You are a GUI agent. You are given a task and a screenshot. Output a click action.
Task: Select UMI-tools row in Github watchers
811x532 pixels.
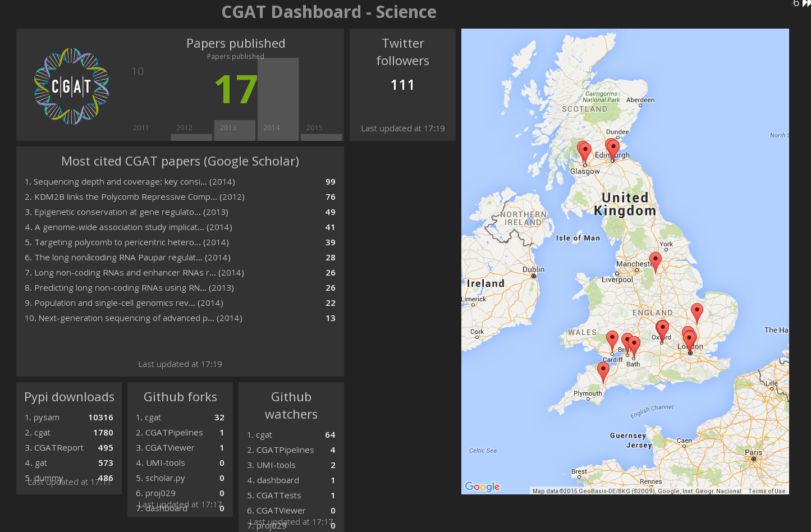(x=291, y=465)
